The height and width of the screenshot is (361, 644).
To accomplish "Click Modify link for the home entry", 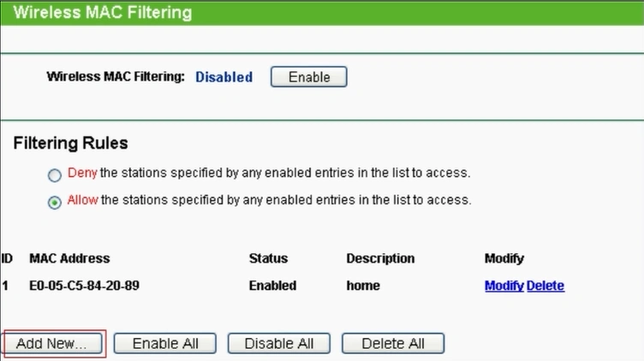I will [x=504, y=286].
